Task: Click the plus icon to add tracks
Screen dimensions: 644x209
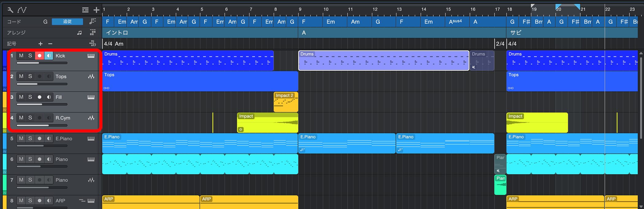Action: [96, 10]
